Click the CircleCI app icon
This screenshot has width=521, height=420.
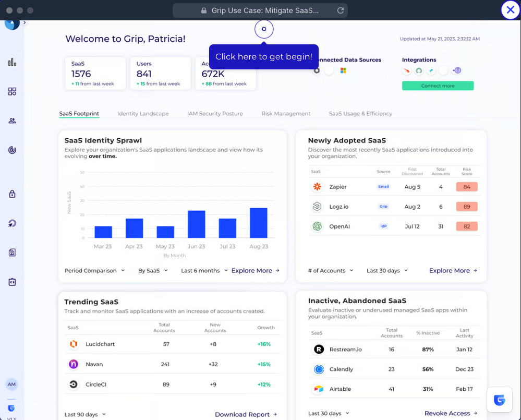(x=74, y=385)
